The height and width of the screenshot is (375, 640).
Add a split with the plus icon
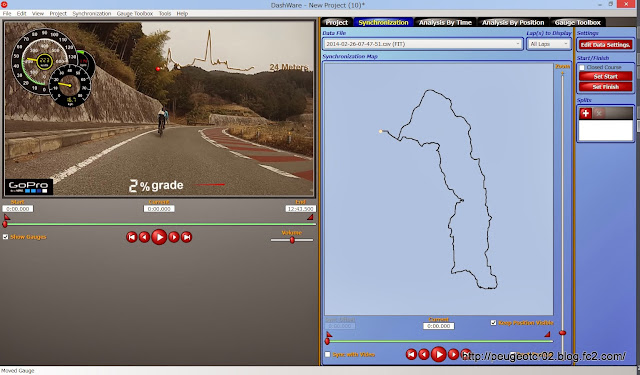click(585, 113)
